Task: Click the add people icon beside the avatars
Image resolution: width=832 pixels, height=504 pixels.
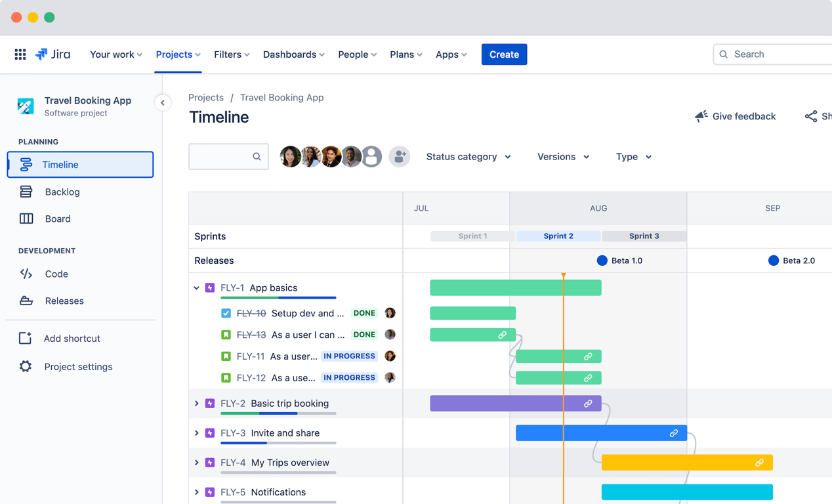Action: pyautogui.click(x=399, y=156)
